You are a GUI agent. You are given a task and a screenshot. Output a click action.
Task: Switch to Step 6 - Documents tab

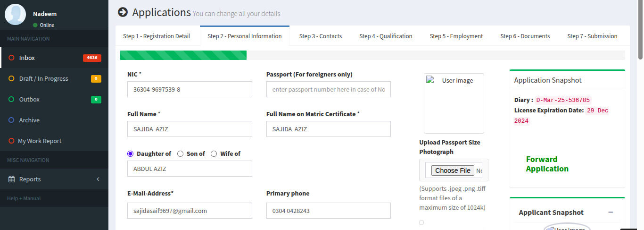(x=525, y=36)
